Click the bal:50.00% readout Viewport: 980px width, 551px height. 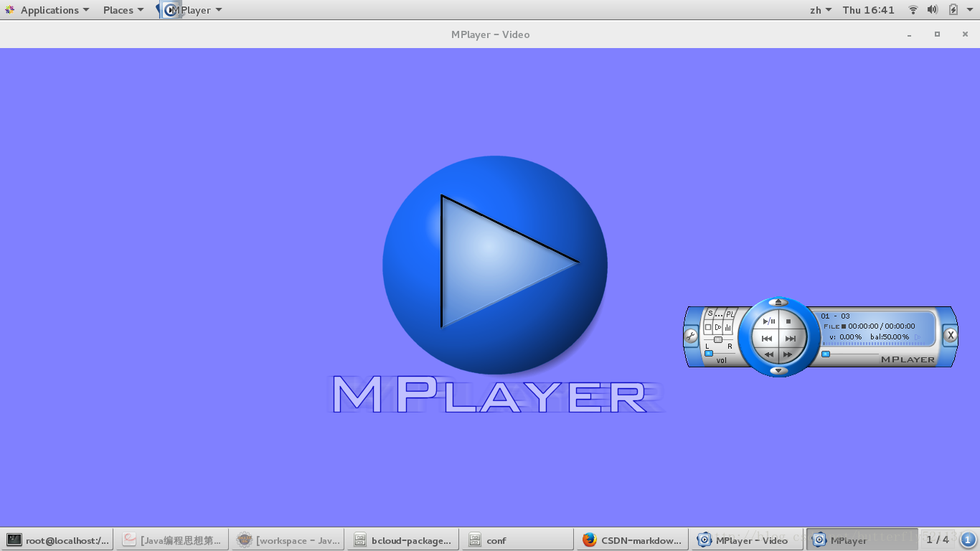tap(890, 336)
